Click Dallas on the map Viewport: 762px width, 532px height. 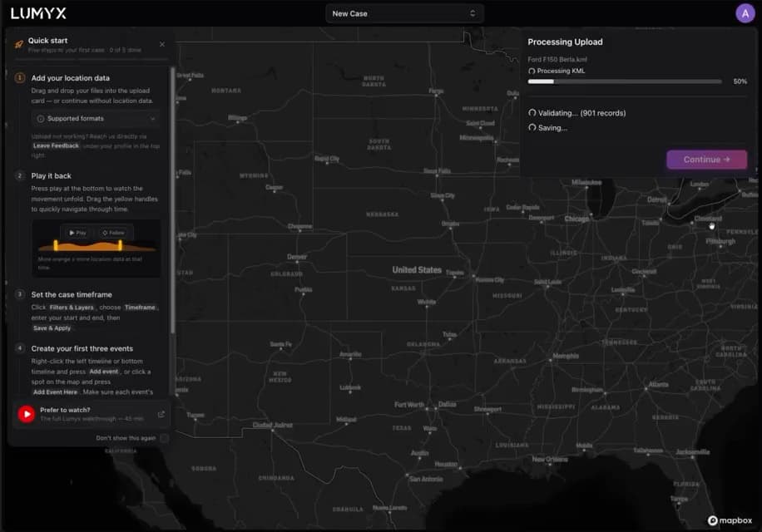click(x=447, y=404)
